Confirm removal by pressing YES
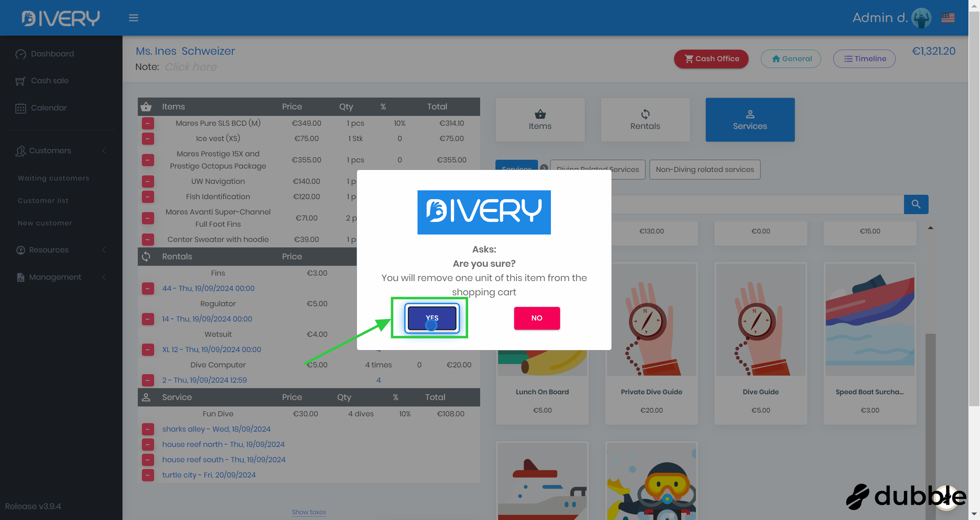Screen dimensions: 980x520 point(432,318)
